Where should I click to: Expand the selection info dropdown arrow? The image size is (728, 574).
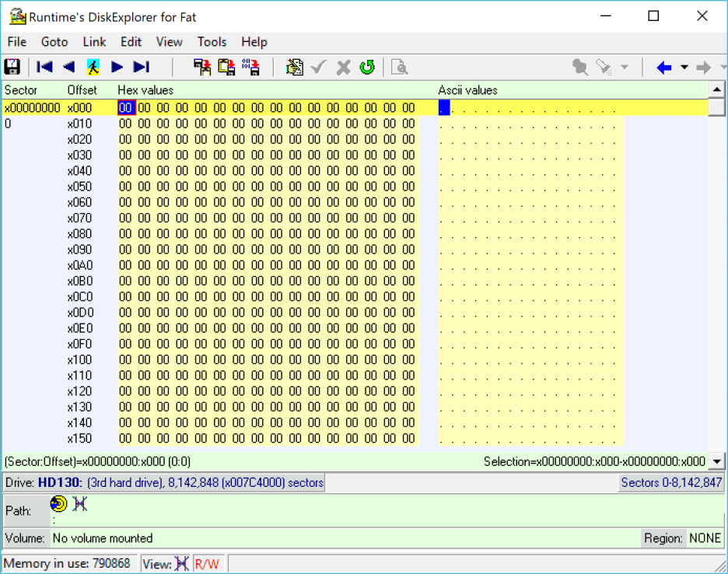pyautogui.click(x=717, y=461)
